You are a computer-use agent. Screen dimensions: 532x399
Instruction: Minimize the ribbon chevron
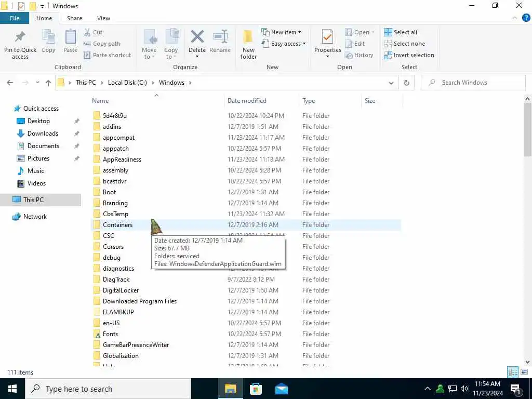(x=515, y=18)
